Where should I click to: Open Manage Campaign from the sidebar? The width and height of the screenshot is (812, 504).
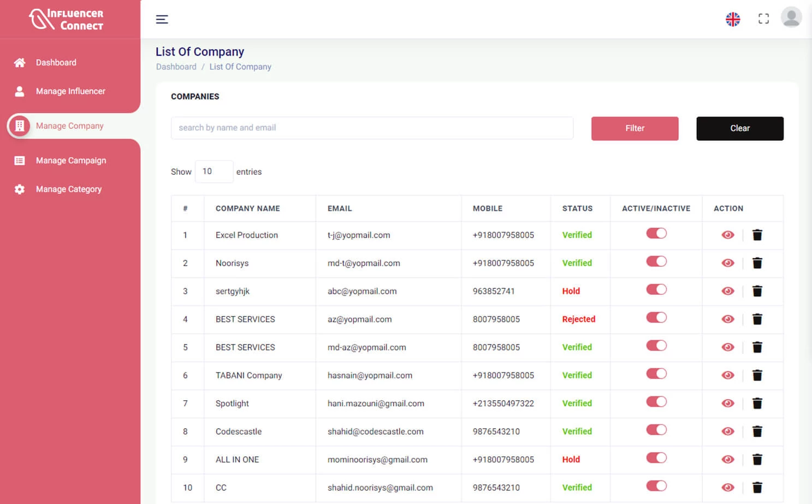[x=20, y=160]
